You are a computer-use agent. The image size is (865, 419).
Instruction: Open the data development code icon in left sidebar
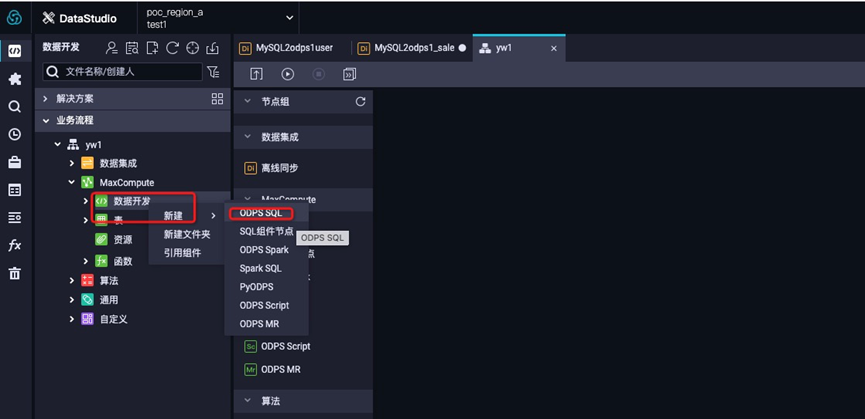click(15, 51)
